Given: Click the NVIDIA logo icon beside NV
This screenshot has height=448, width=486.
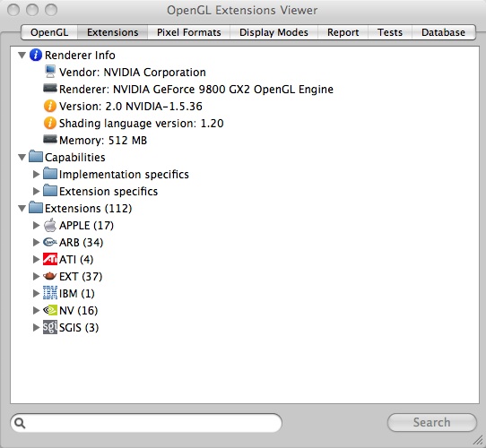Looking at the screenshot, I should pos(50,310).
